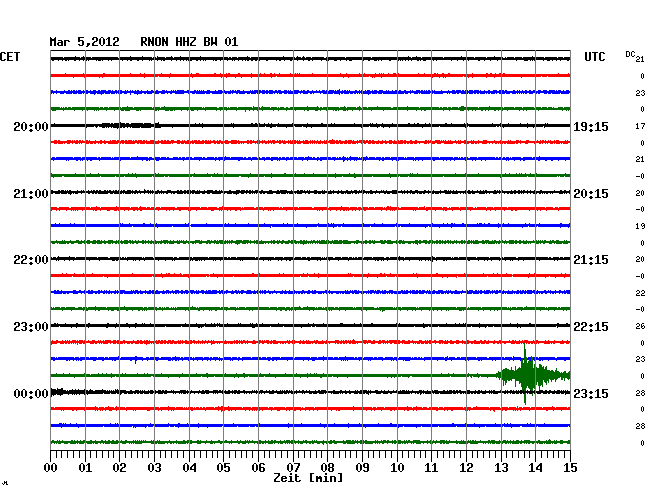Screen dimensions: 650x494
Task: Click the DC value 26
Action: tap(640, 326)
